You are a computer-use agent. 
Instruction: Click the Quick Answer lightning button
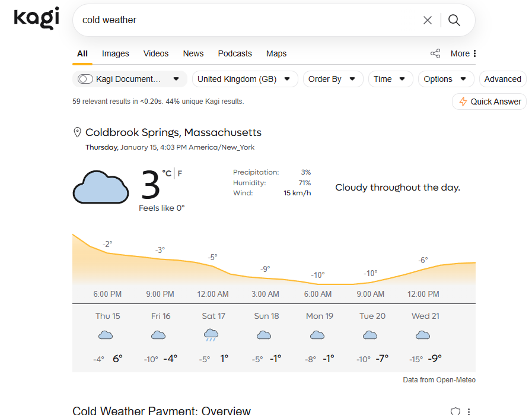pos(490,102)
